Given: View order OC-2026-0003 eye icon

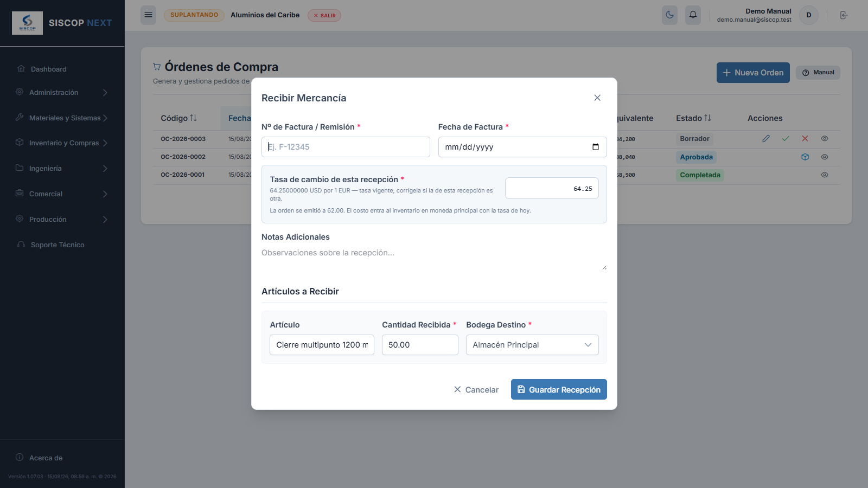Looking at the screenshot, I should 825,139.
